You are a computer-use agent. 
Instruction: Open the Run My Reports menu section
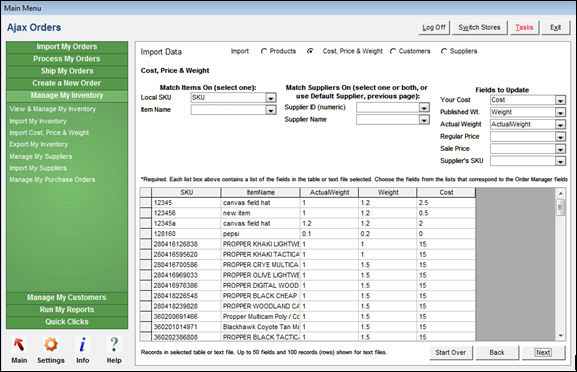[x=67, y=310]
